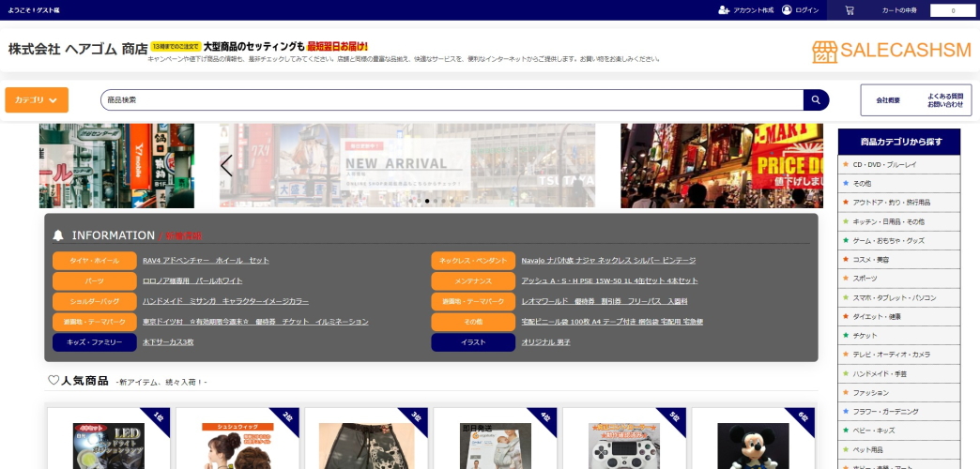Expand the orange カテゴリ dropdown
Viewport: 980px width, 469px height.
pos(37,99)
